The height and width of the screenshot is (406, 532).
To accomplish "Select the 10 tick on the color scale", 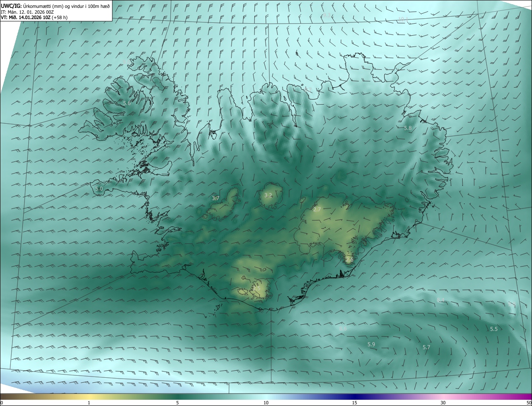I will 266,403.
